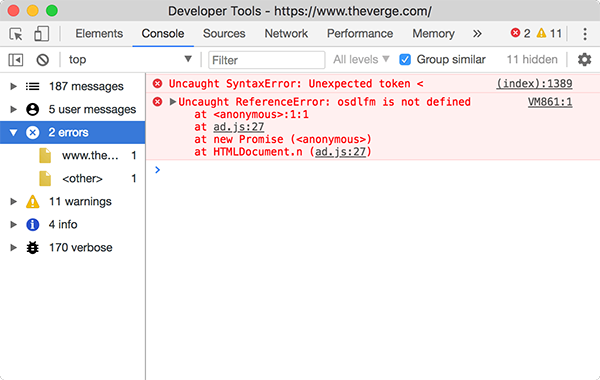
Task: Activate the inspect element picker icon
Action: tap(16, 34)
